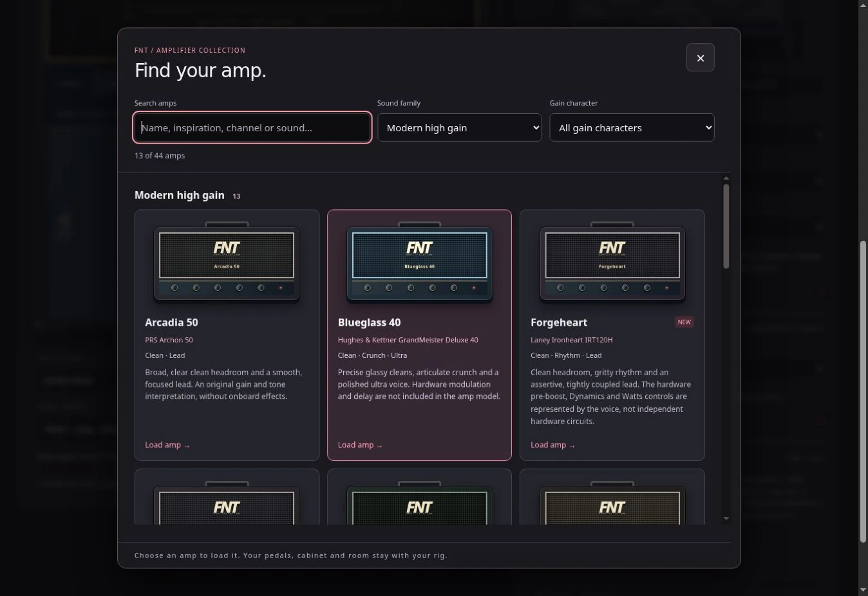Click the Clean · Lead channel text
Image resolution: width=868 pixels, height=596 pixels.
pyautogui.click(x=165, y=355)
